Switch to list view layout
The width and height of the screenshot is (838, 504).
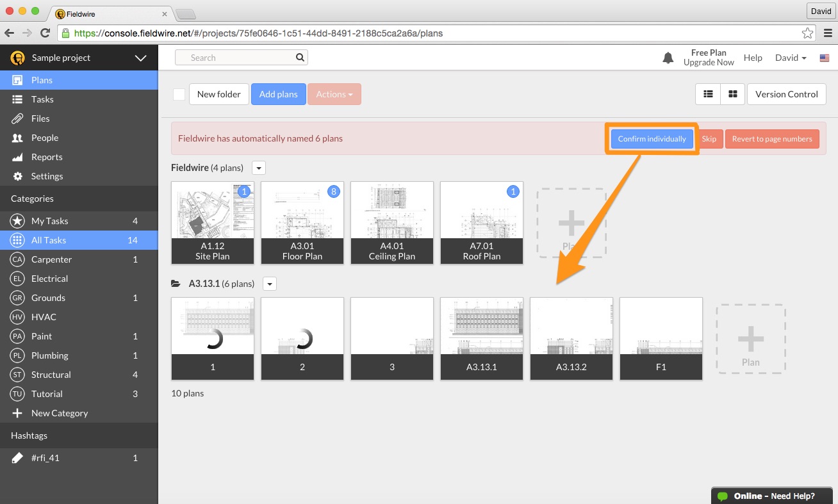[x=708, y=94]
